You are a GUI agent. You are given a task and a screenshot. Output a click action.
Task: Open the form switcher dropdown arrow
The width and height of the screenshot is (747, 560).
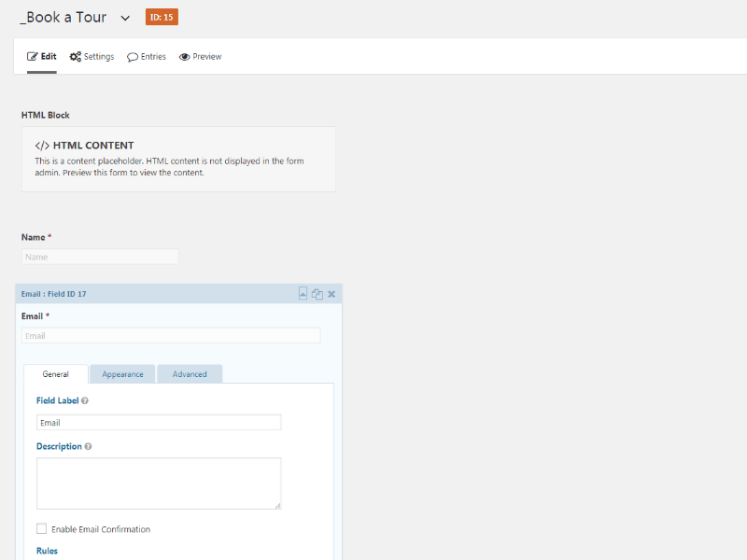pos(125,18)
